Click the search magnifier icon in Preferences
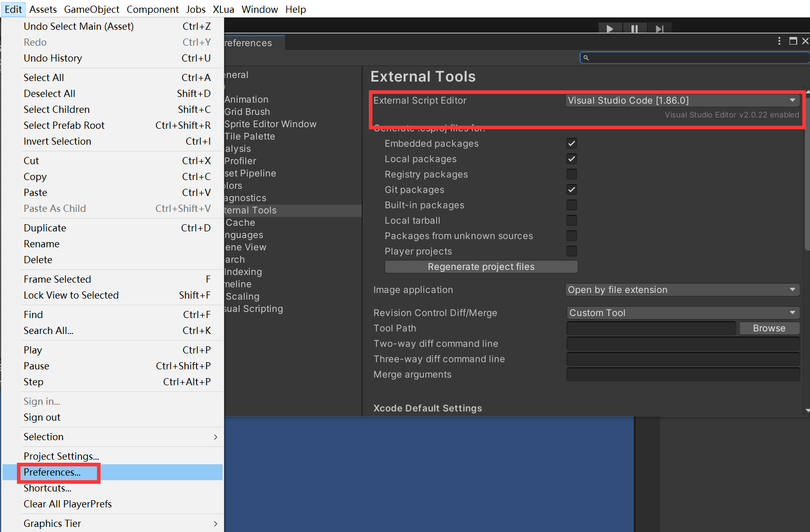Viewport: 810px width, 532px height. 586,57
